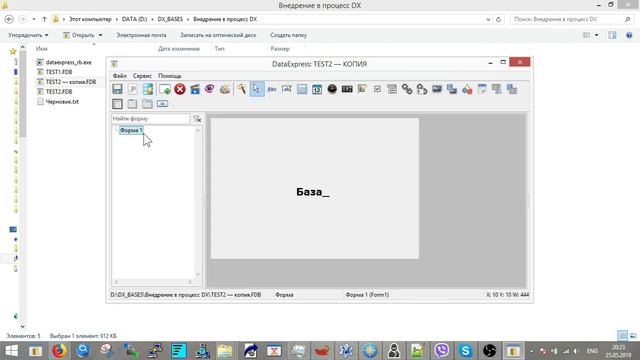Open the Файл menu

click(x=120, y=76)
